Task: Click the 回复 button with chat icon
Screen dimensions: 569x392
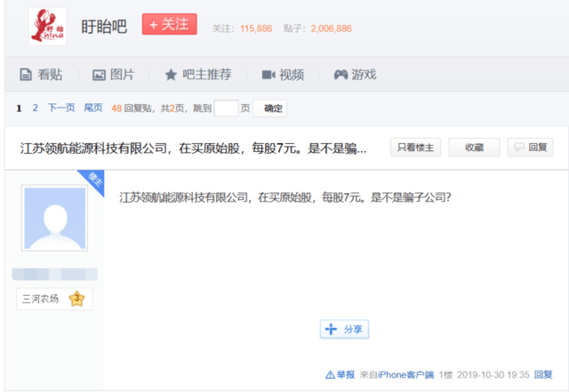Action: 530,148
